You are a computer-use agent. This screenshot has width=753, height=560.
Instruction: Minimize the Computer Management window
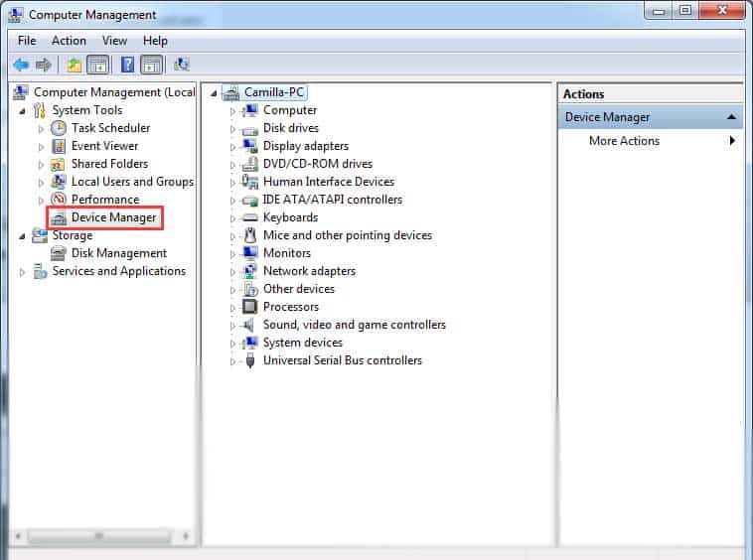659,10
